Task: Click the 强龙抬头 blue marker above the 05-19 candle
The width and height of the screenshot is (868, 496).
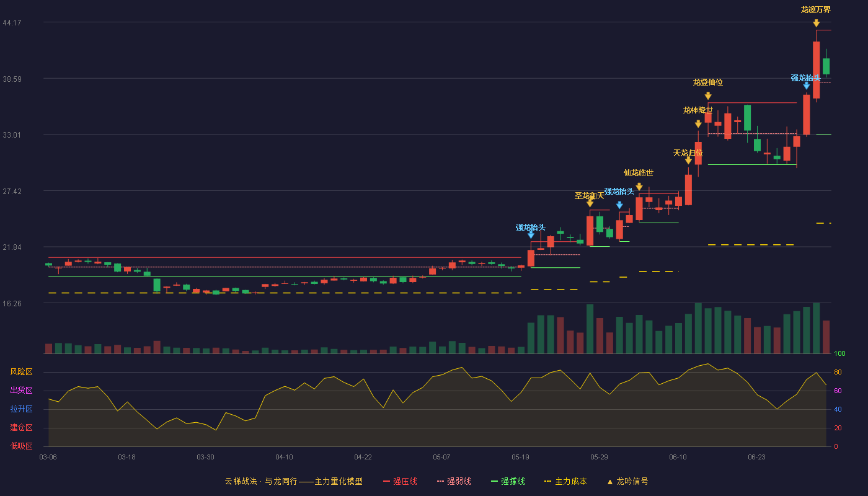Action: [x=531, y=235]
